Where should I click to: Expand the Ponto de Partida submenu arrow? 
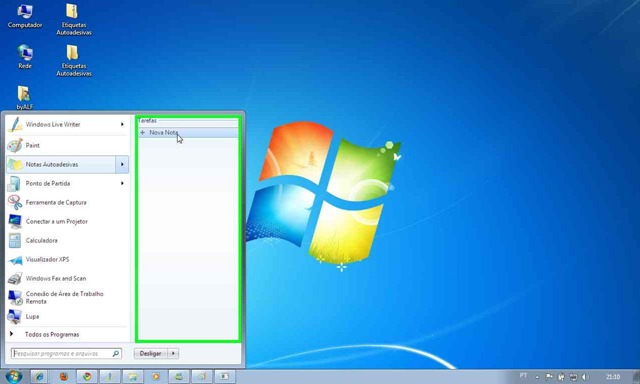[x=122, y=183]
